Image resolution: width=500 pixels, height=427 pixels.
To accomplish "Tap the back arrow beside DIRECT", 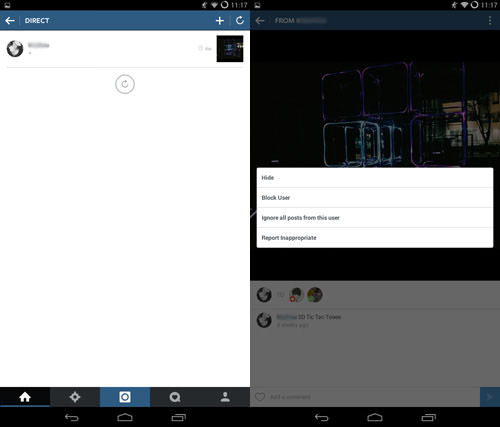I will coord(10,21).
